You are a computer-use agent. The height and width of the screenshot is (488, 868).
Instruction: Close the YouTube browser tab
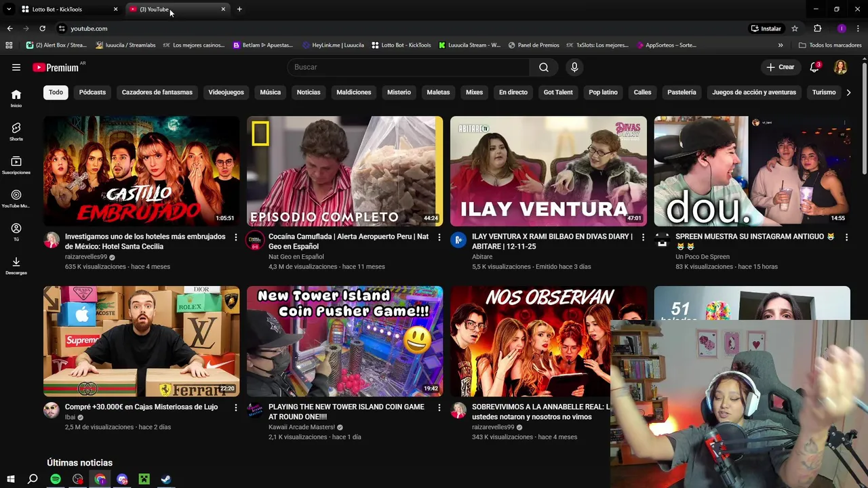[x=223, y=9]
